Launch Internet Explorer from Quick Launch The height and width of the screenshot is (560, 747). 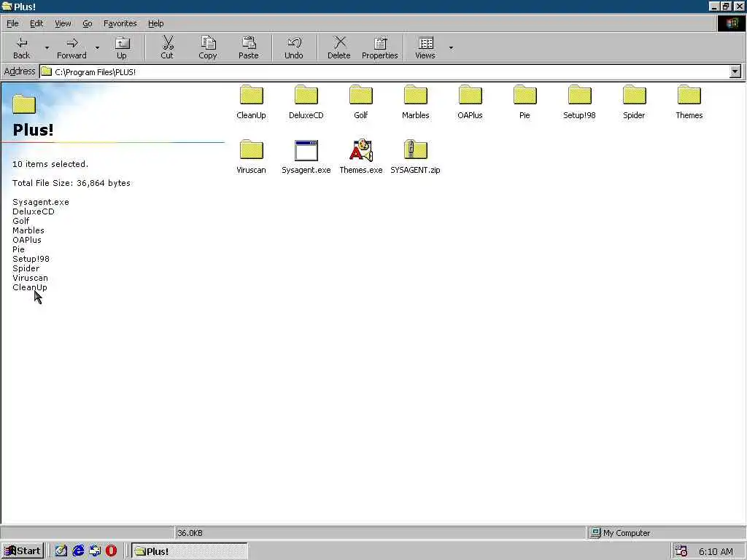78,551
